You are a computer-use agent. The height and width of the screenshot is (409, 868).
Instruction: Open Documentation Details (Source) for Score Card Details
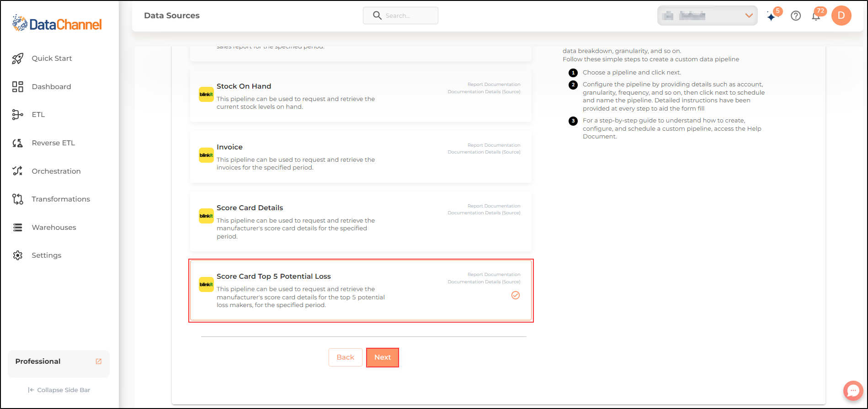(x=484, y=213)
